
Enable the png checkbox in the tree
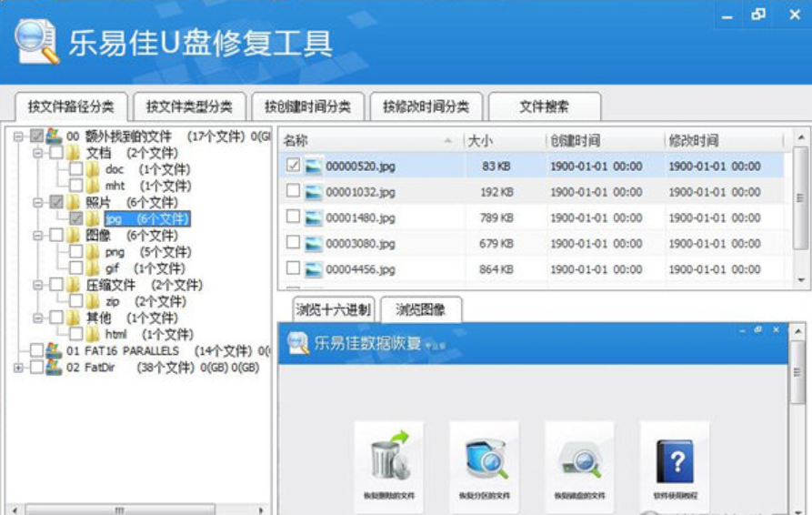pyautogui.click(x=75, y=252)
